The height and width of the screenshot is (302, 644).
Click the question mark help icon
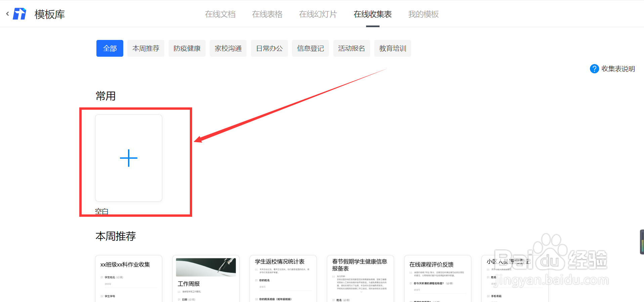594,68
